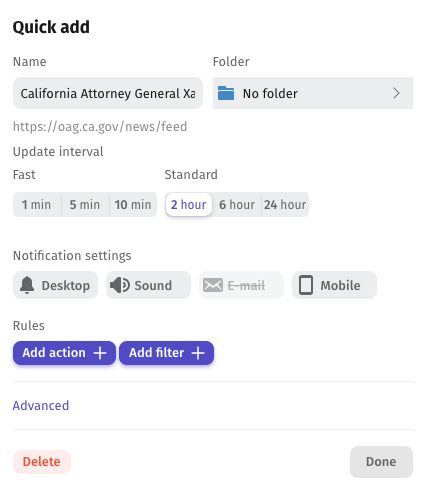Click the plus icon on Add action
Screen dimensions: 432x495
click(100, 353)
